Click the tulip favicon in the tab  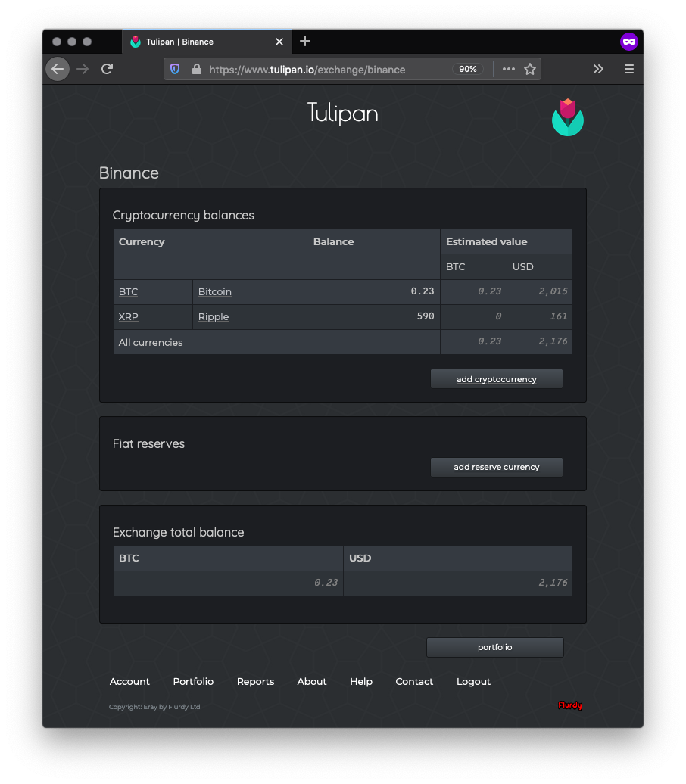click(135, 42)
